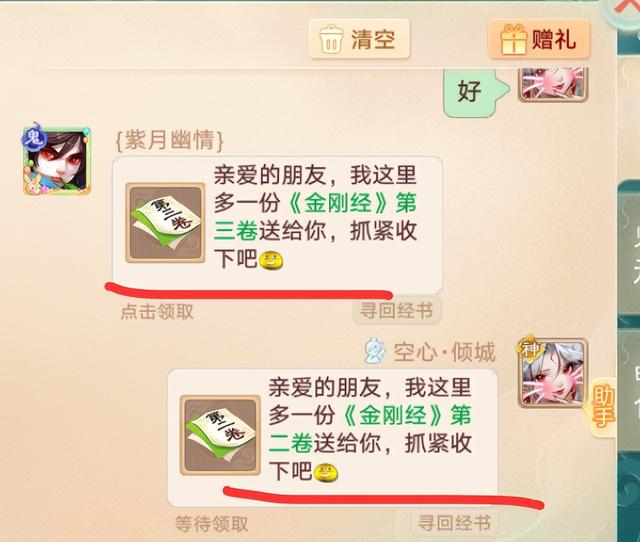The height and width of the screenshot is (542, 640).
Task: Click 寻回经书 under the second volume message
Action: pos(454,523)
